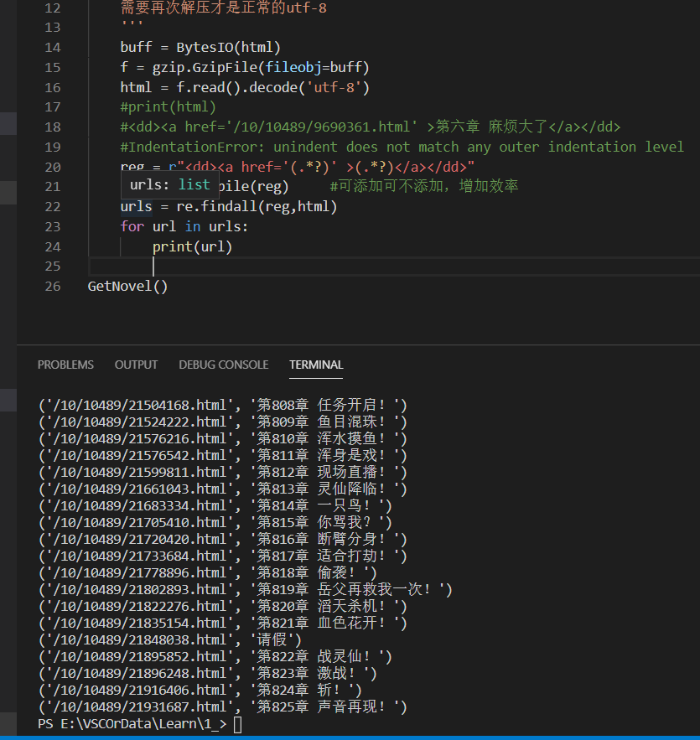Click the 're.findall(reg,html)' expression
Screen dimensions: 700x740
click(x=257, y=207)
